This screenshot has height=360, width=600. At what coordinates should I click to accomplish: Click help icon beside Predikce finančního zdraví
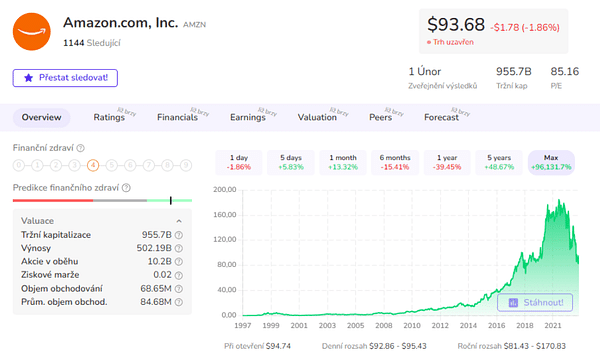126,188
